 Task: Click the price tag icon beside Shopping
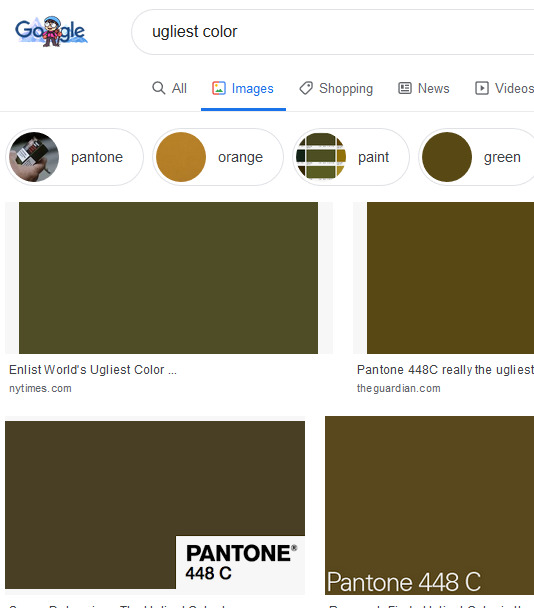[306, 88]
